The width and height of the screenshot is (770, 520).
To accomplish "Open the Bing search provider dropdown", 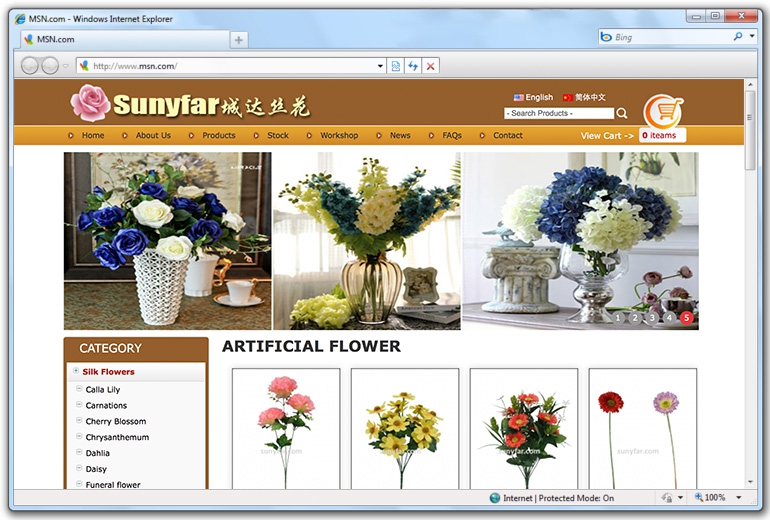I will click(x=752, y=36).
